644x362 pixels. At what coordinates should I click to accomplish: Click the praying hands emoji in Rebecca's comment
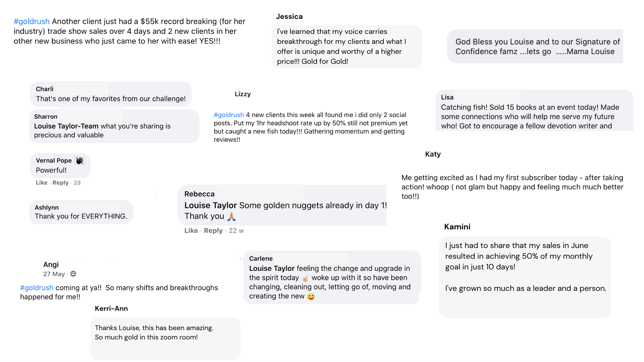click(x=231, y=217)
